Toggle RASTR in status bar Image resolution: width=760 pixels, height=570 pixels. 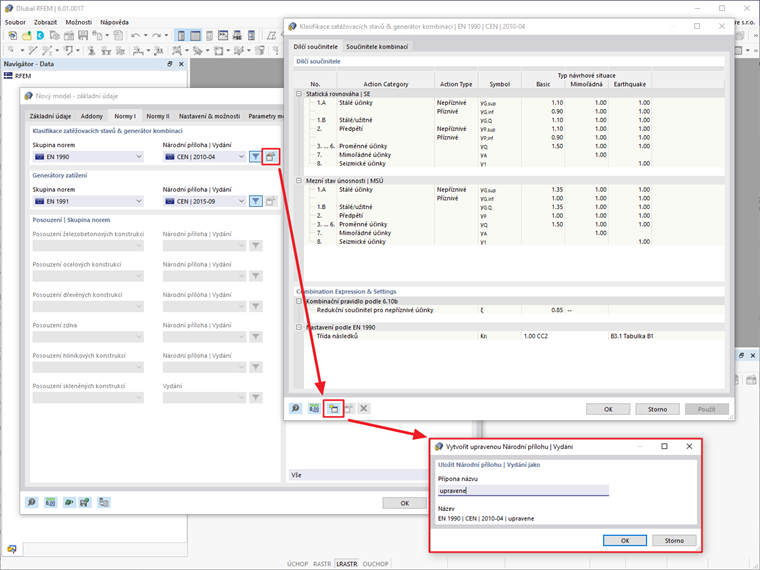click(322, 564)
